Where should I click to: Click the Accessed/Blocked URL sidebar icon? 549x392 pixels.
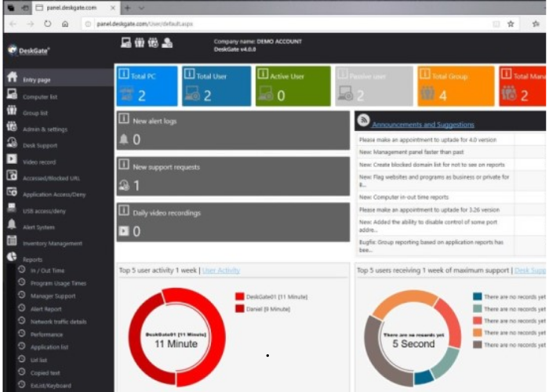coord(12,175)
